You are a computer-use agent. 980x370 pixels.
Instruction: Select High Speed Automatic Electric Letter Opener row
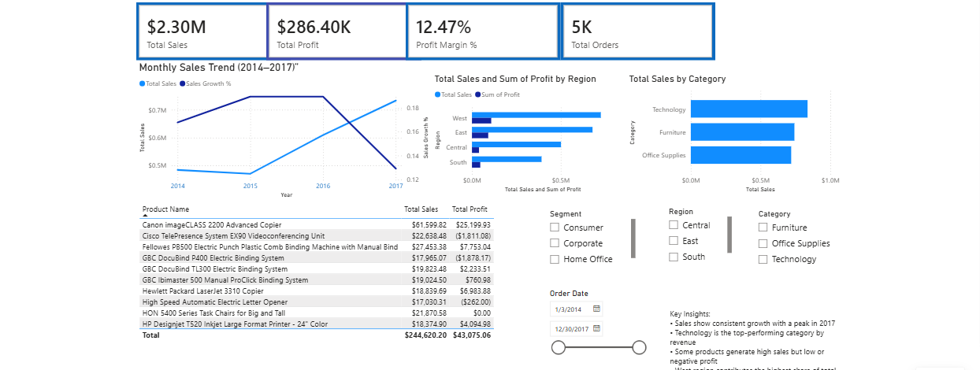pos(317,302)
